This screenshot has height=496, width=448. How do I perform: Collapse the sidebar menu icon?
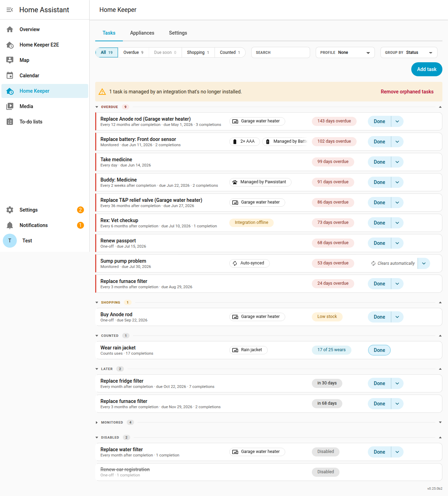[x=10, y=10]
